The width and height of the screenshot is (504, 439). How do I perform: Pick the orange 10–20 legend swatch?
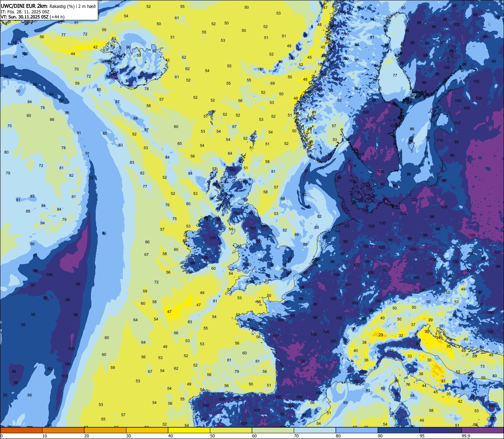click(63, 430)
